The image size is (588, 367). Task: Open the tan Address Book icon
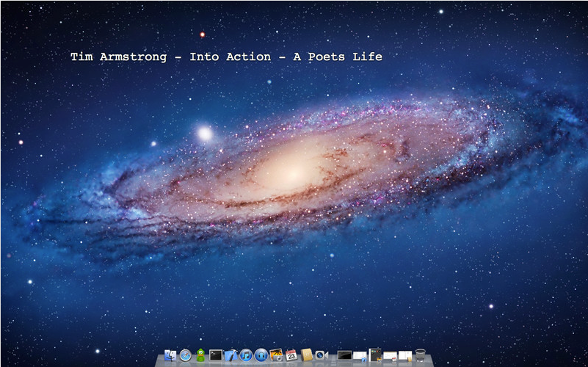(x=307, y=355)
